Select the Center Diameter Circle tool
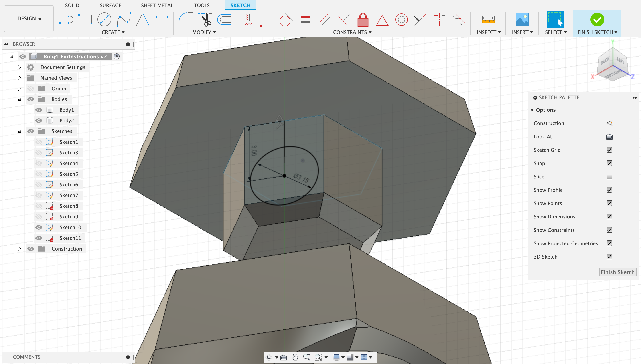 click(x=104, y=20)
